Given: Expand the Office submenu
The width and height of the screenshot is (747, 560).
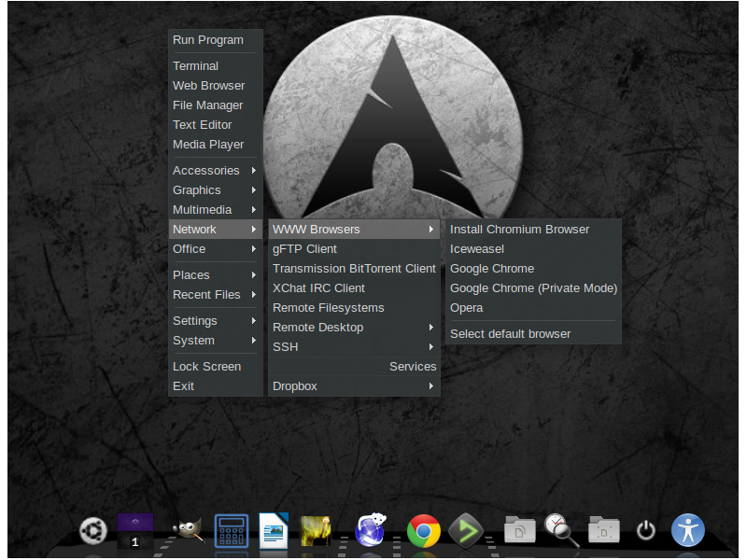Looking at the screenshot, I should point(216,248).
